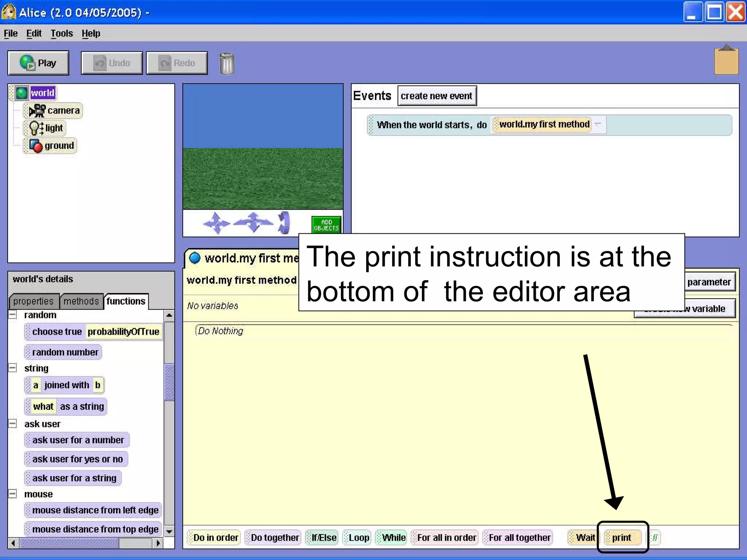The image size is (747, 560).
Task: Select ask user for a string tile
Action: 73,478
